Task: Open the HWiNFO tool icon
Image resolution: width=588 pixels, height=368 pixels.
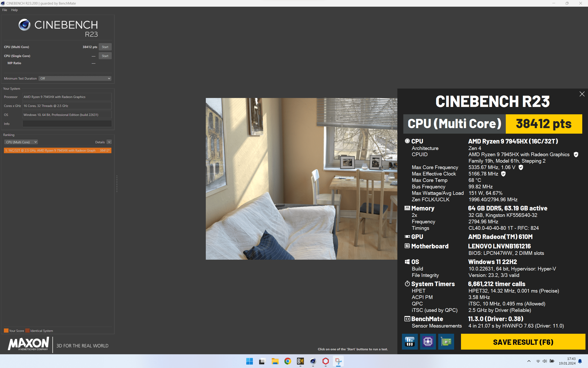Action: tap(410, 342)
